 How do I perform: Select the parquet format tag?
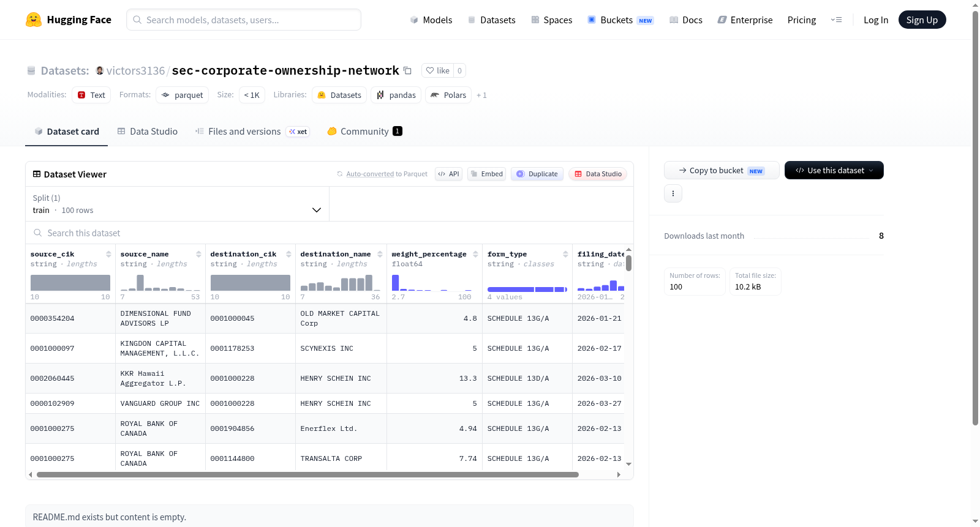pyautogui.click(x=183, y=95)
